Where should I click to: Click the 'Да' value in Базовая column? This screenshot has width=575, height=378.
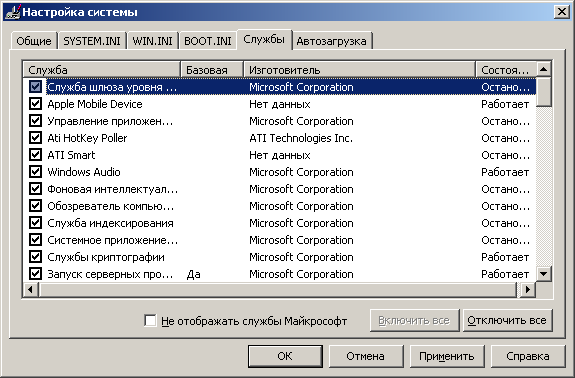(194, 274)
